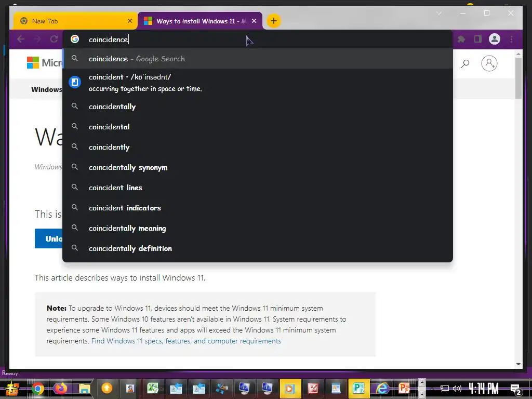Select 'coincident lines' suggestion
This screenshot has width=532, height=399.
[x=258, y=188]
